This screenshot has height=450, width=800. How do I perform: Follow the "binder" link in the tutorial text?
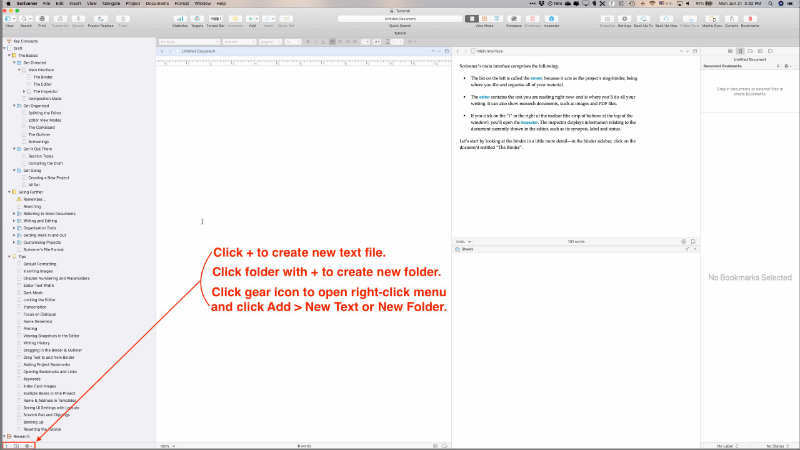click(x=536, y=79)
